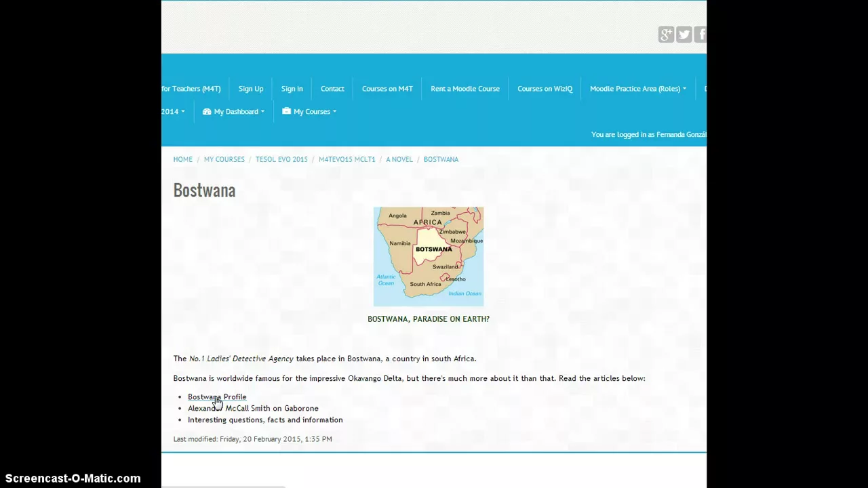Open MY COURSES breadcrumb link
This screenshot has width=868, height=488.
[x=224, y=159]
